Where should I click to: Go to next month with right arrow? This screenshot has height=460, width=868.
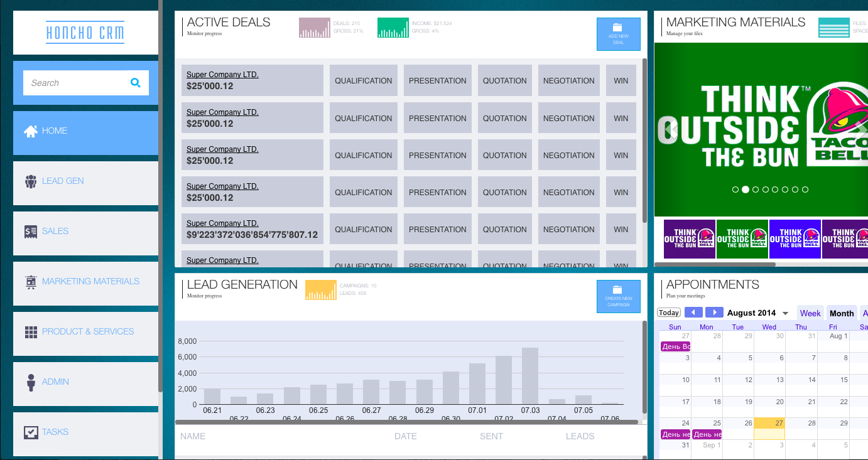714,313
